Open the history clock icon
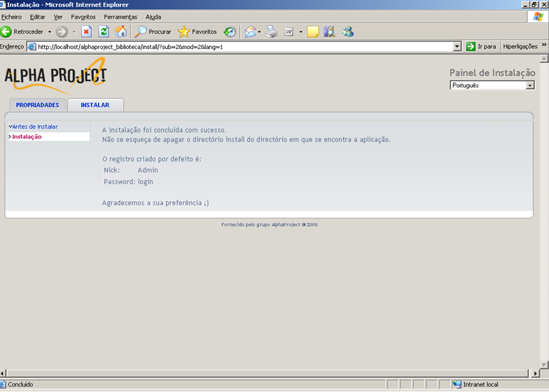The image size is (549, 392). click(230, 32)
